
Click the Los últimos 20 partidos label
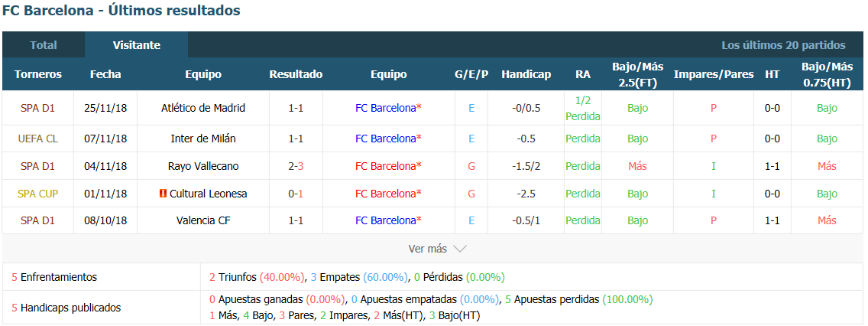tap(783, 45)
